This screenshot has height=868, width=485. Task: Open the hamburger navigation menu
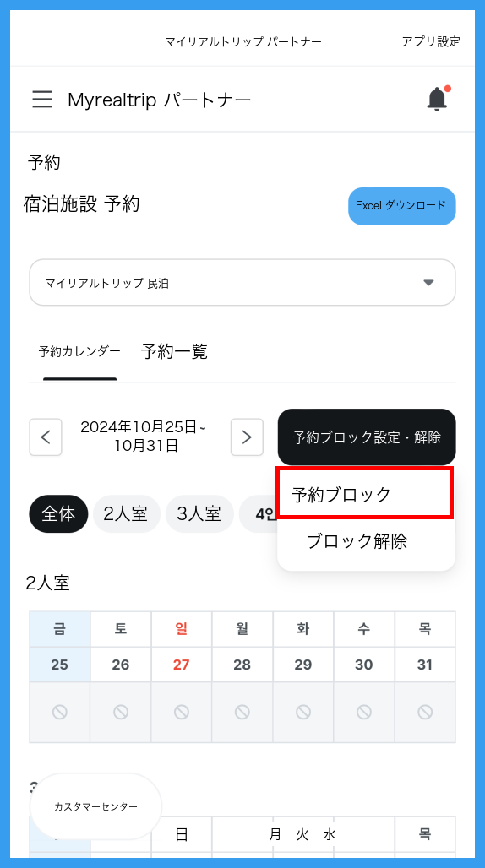42,99
